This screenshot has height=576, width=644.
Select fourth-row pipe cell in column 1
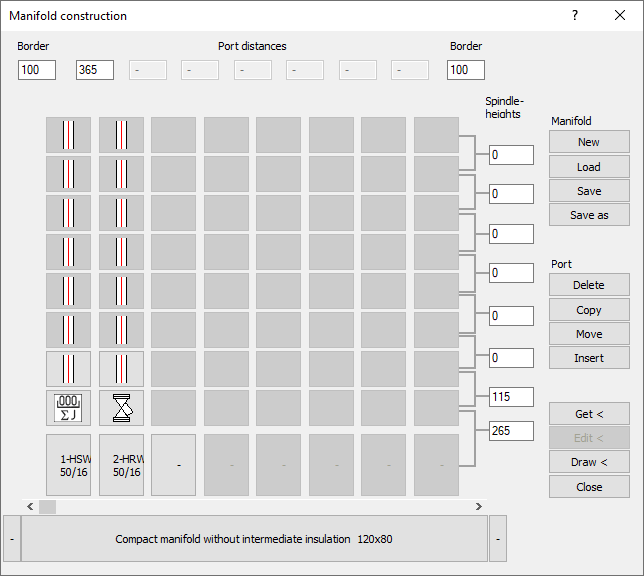coord(69,252)
